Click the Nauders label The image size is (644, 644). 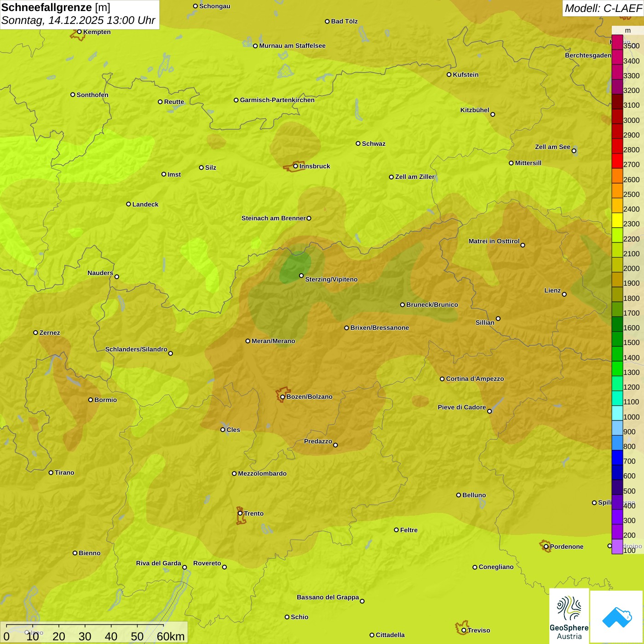coord(100,273)
